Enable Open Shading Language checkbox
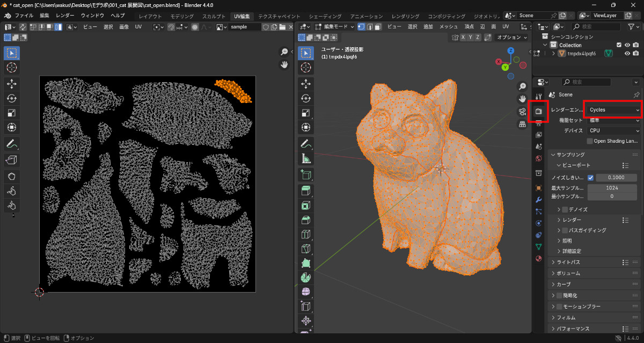The image size is (644, 343). point(590,141)
